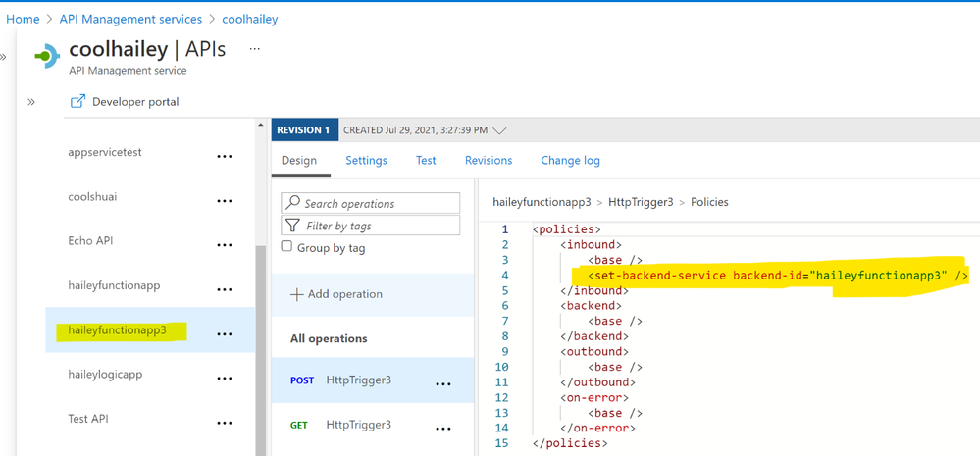
Task: Click the opening <on-error> tag on line 12
Action: [x=594, y=397]
